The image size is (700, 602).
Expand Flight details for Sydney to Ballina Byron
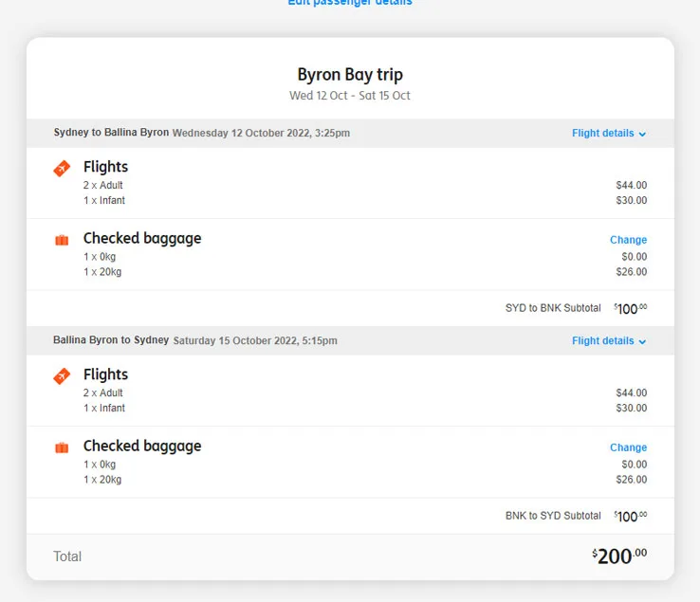[x=608, y=134]
